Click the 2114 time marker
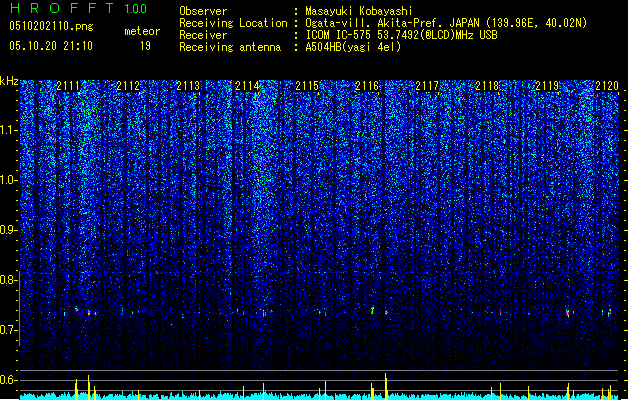Image resolution: width=629 pixels, height=400 pixels. point(248,86)
